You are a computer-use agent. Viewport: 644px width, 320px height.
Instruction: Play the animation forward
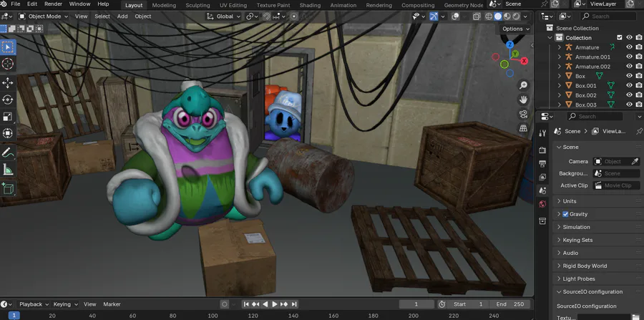[x=275, y=304]
